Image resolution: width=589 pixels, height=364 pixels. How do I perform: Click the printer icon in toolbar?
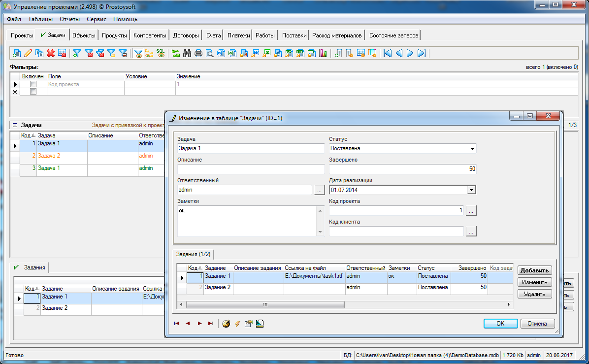[x=198, y=53]
